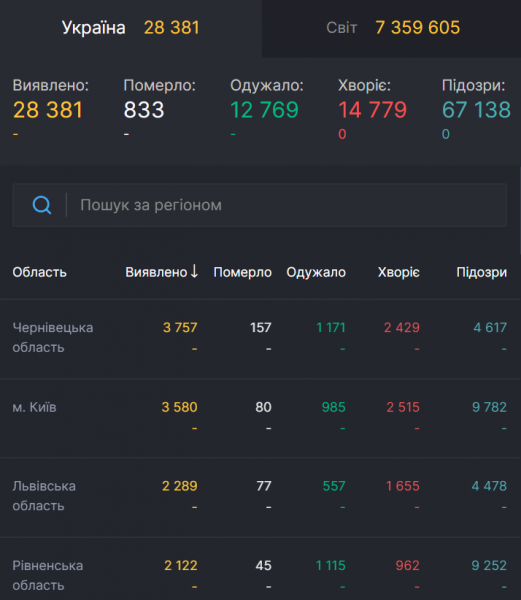Sort table by Одужало column

(x=316, y=272)
